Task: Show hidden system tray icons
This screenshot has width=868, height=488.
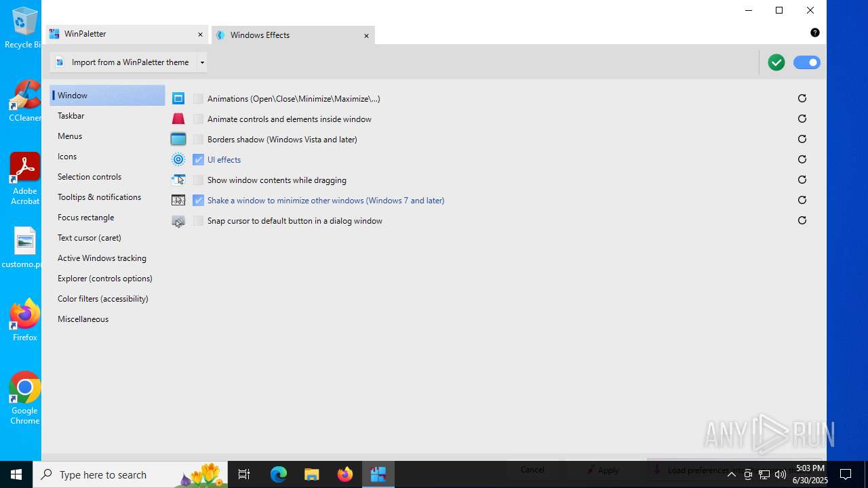Action: [731, 474]
